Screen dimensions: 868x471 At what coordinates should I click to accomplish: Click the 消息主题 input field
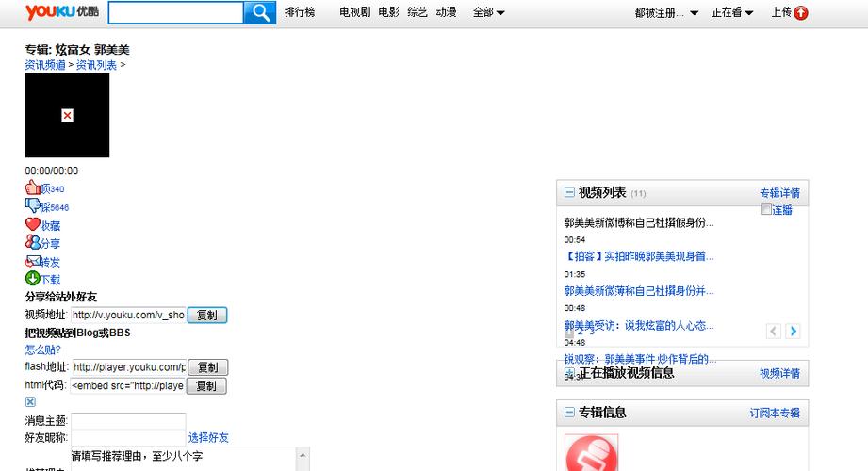pos(128,421)
